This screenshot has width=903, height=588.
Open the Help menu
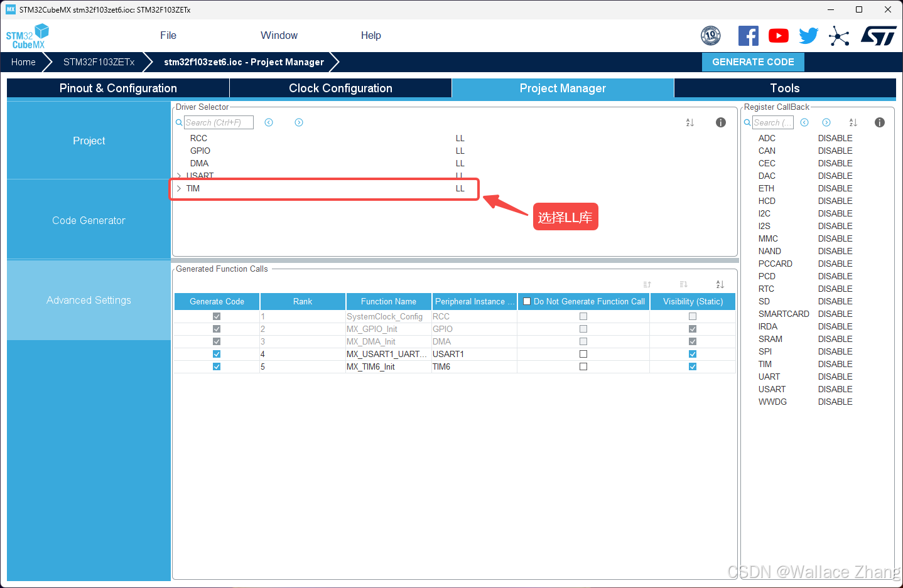(x=371, y=36)
